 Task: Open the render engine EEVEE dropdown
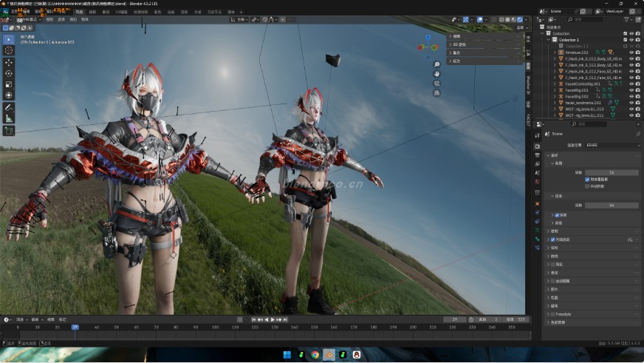coord(612,145)
